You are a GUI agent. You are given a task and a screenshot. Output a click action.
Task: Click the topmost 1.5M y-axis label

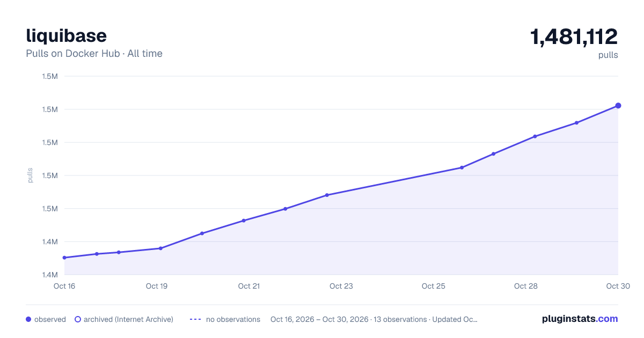(50, 76)
